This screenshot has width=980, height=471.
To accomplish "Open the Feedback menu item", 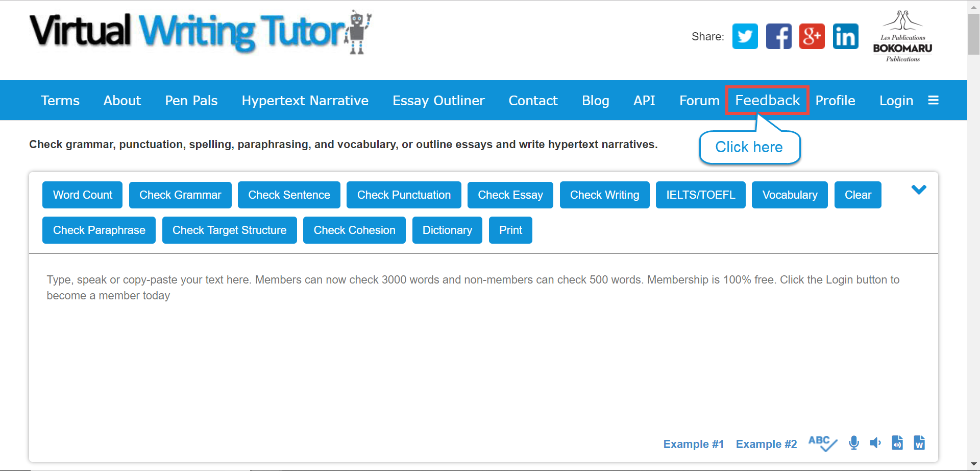I will 767,100.
